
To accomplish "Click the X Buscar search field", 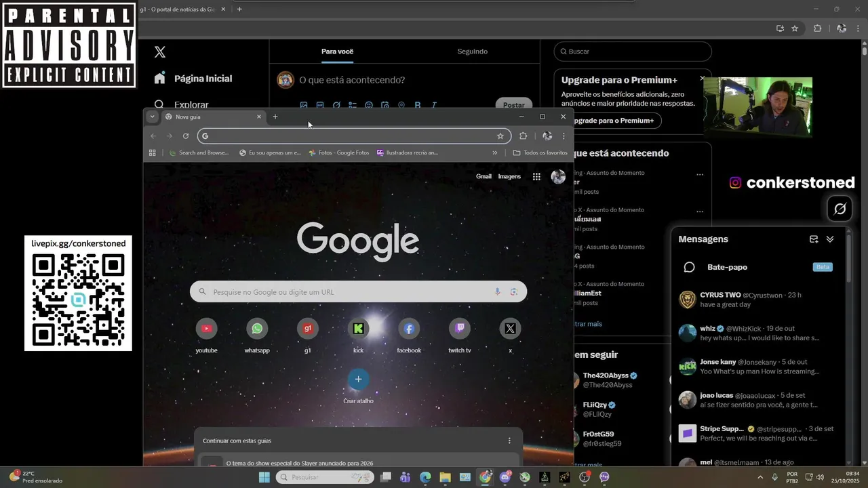I will pos(633,52).
